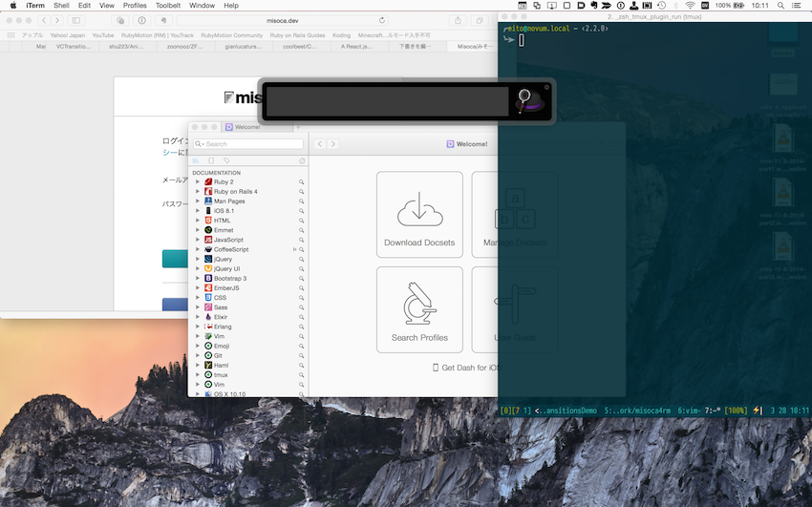
Task: Open a new Dash tab with plus
Action: tap(298, 127)
